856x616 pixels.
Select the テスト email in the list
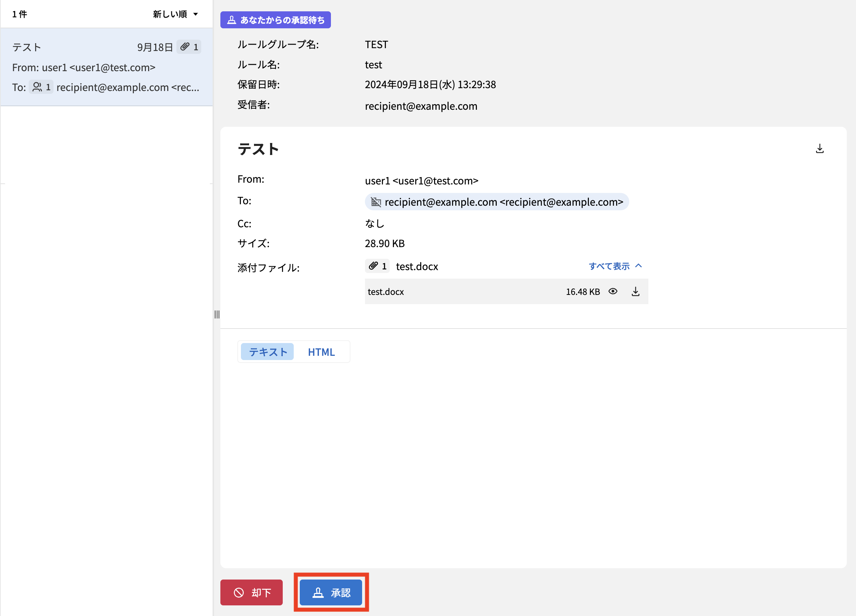coord(107,67)
